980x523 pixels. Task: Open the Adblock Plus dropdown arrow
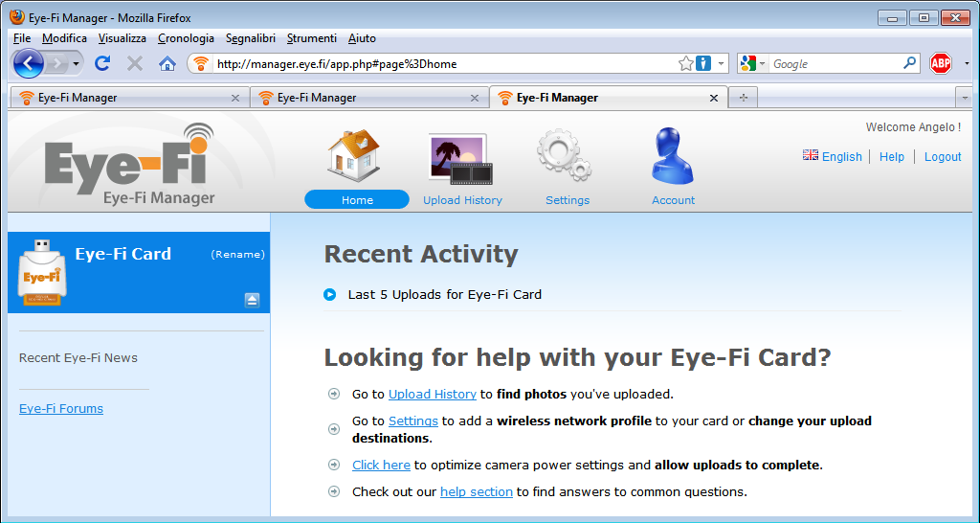click(x=967, y=64)
